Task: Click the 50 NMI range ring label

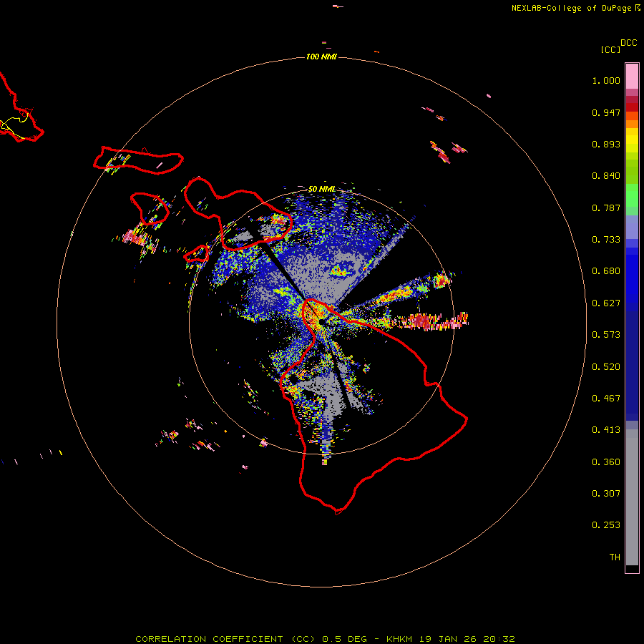Action: (321, 189)
